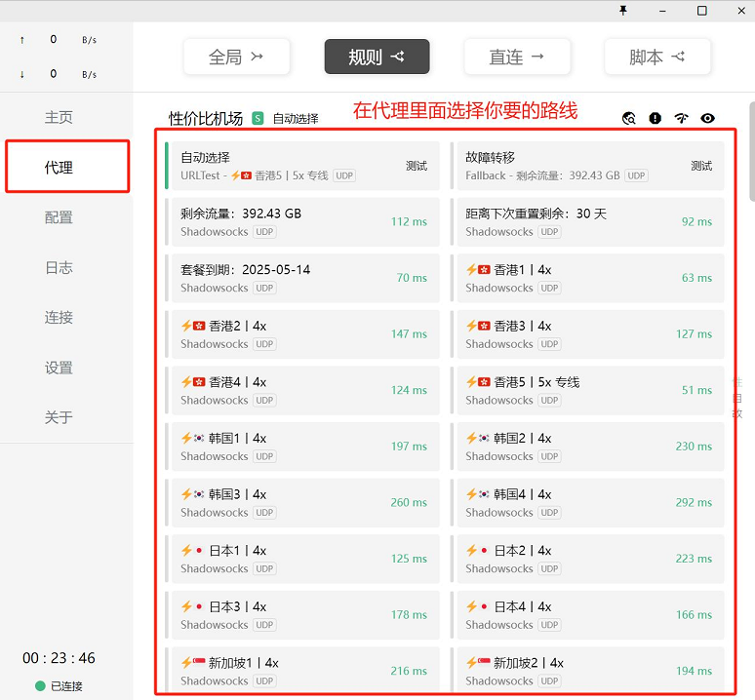Switch to 规则 (Rule) mode
The width and height of the screenshot is (755, 700).
[x=377, y=57]
